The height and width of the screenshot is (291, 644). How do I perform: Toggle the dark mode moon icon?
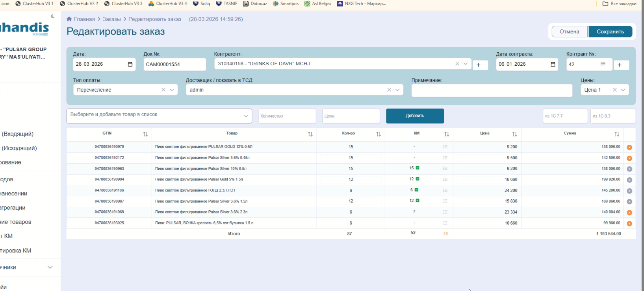tap(53, 16)
